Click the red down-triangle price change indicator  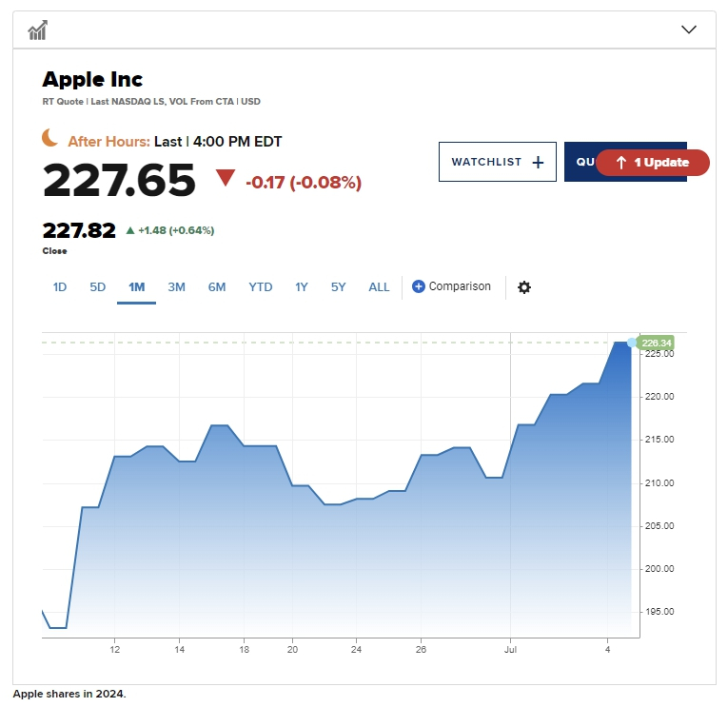click(x=226, y=178)
